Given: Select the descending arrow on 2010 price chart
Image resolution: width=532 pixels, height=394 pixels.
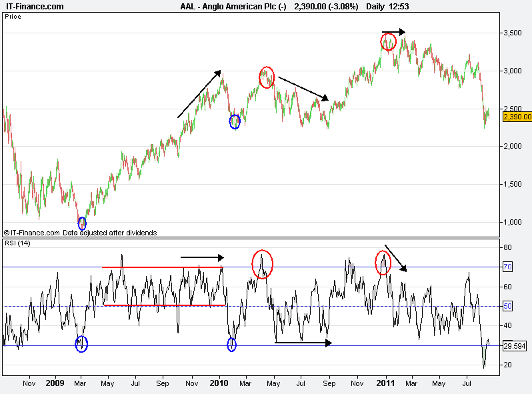Looking at the screenshot, I should pyautogui.click(x=303, y=89).
